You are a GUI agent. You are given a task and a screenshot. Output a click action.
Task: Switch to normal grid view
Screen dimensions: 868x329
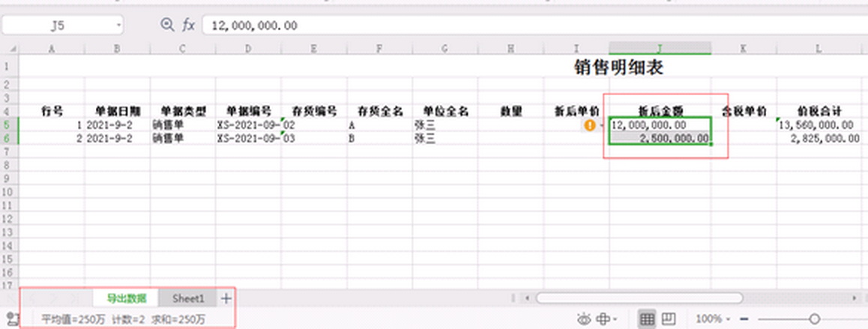[648, 319]
